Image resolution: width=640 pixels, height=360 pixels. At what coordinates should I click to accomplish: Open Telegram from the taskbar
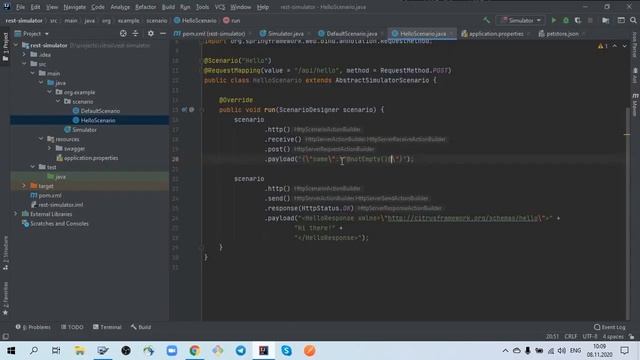(x=241, y=351)
